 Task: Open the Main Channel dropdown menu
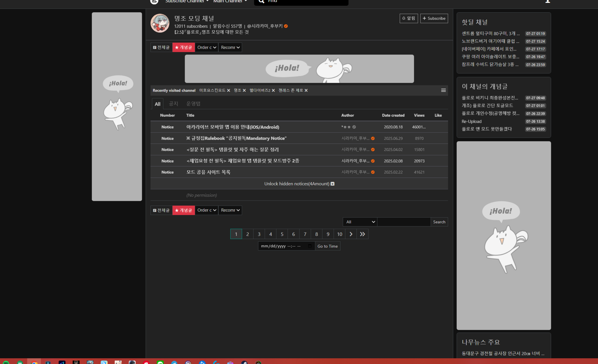coord(230,1)
